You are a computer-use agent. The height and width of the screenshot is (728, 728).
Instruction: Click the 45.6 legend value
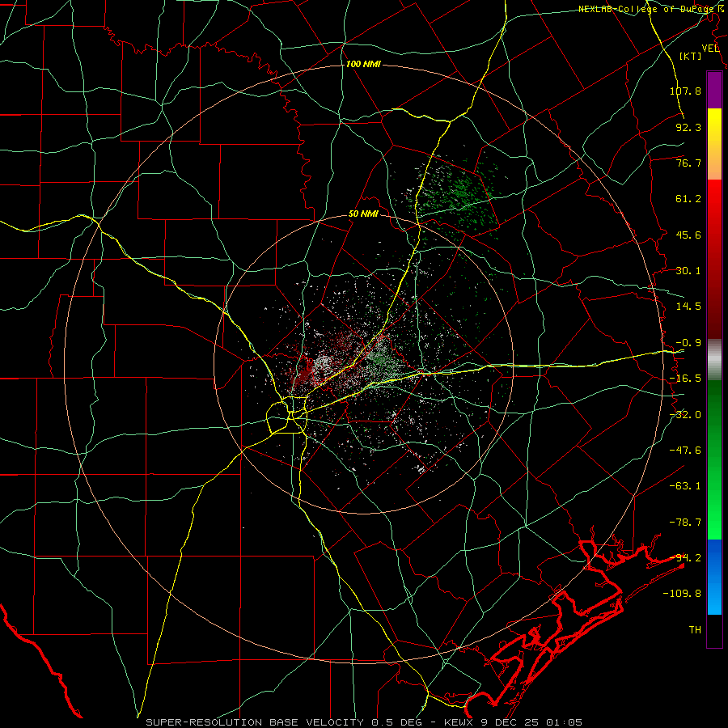point(688,235)
